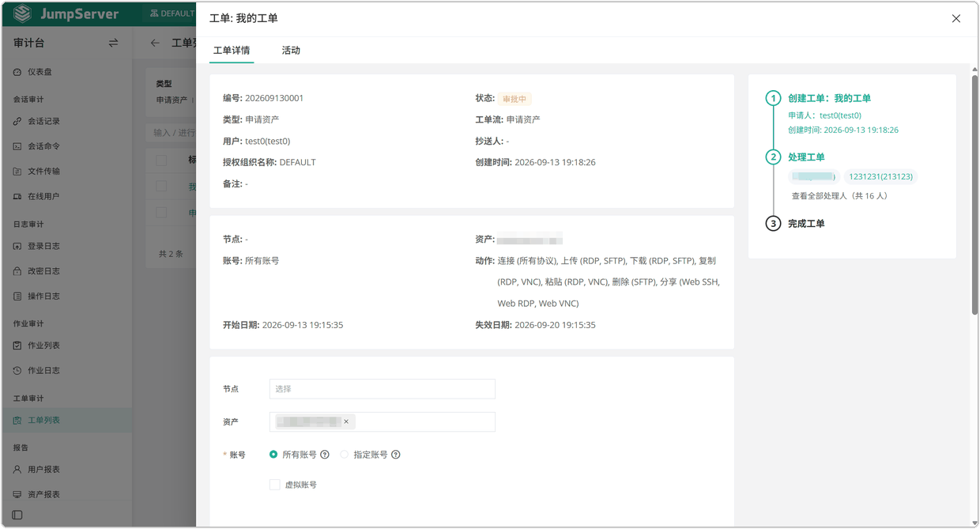
Task: Select 工单列表 in the sidebar
Action: coord(66,420)
